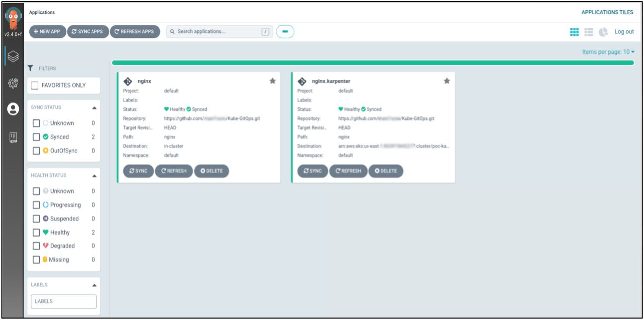Screen dimensions: 644x320
Task: Click the git icon on nginx card
Action: tap(127, 81)
